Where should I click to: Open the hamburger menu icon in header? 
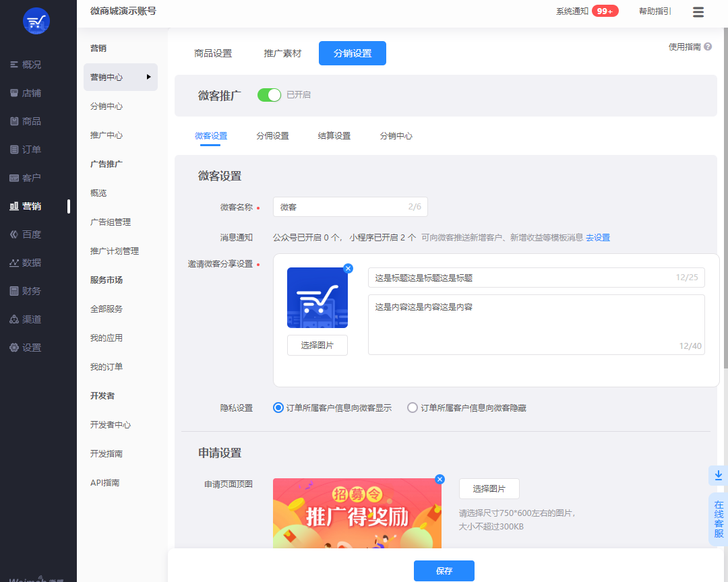698,12
